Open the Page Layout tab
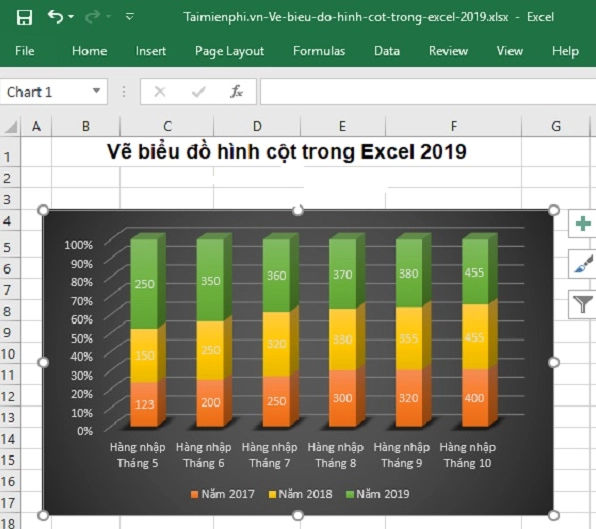 [229, 51]
